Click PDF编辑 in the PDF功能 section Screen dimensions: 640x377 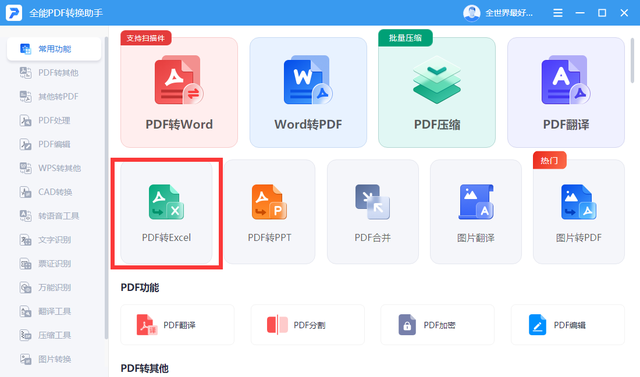(x=568, y=325)
